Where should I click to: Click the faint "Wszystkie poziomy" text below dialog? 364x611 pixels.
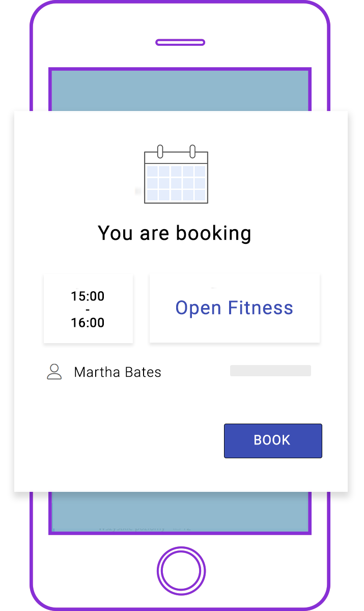click(132, 528)
